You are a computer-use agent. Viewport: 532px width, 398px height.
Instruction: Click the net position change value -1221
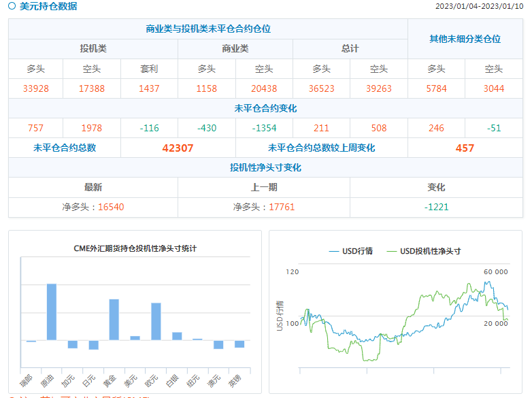pos(436,207)
